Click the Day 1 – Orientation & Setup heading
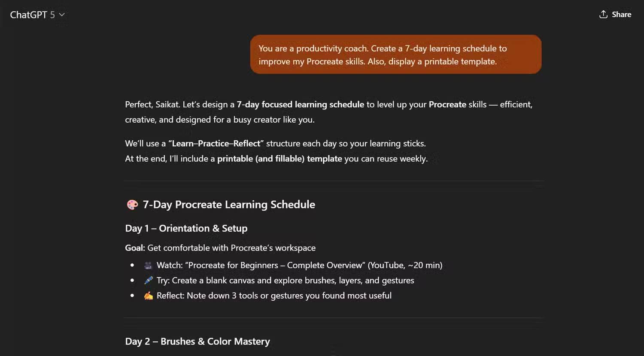644x356 pixels. click(186, 228)
